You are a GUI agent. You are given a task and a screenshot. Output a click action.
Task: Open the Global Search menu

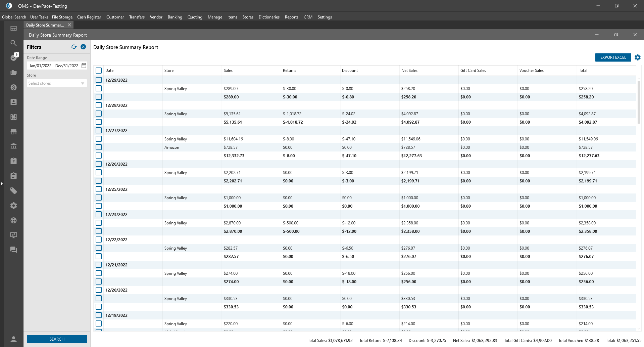[x=14, y=17]
